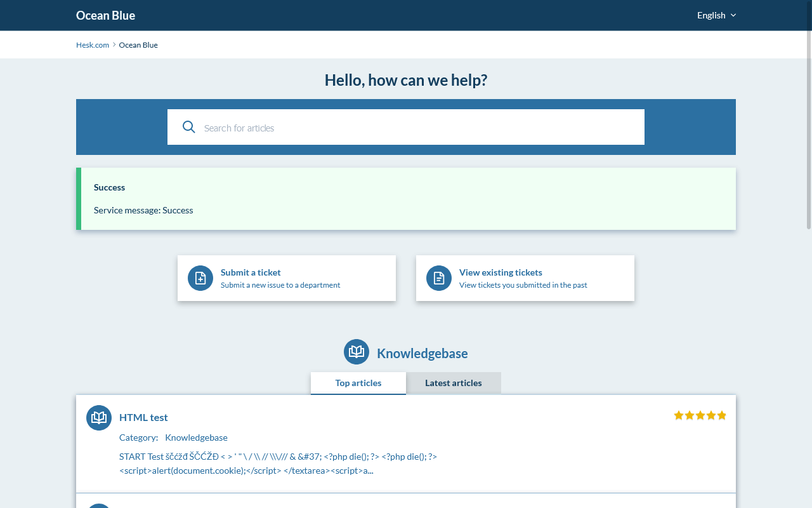
Task: Click 'Service message: Success' text
Action: [143, 210]
